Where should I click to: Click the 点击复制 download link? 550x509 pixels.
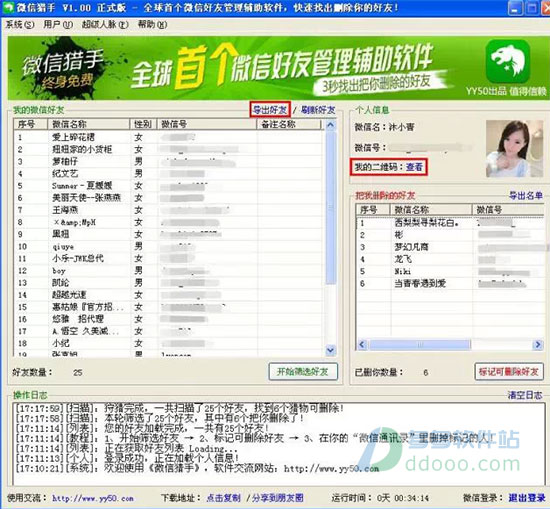[x=223, y=498]
